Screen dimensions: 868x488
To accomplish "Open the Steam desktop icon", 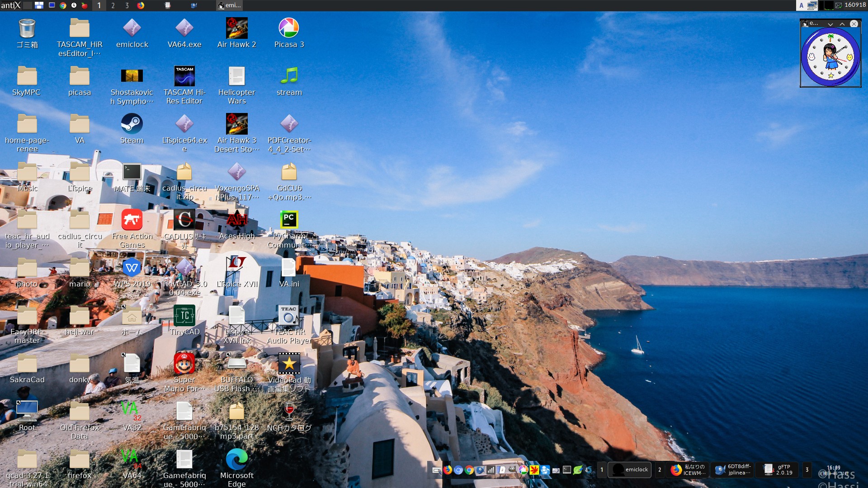I will click(132, 124).
